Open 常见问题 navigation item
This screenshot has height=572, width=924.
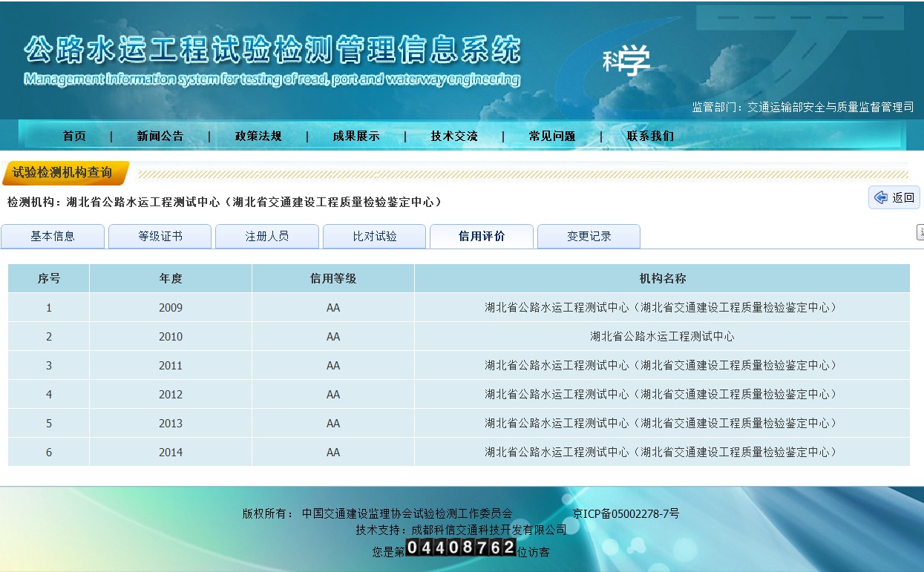pyautogui.click(x=552, y=137)
